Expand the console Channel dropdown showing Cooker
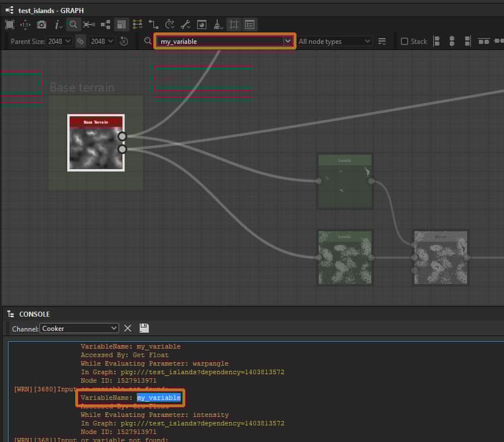Image resolution: width=504 pixels, height=442 pixels. pos(79,328)
